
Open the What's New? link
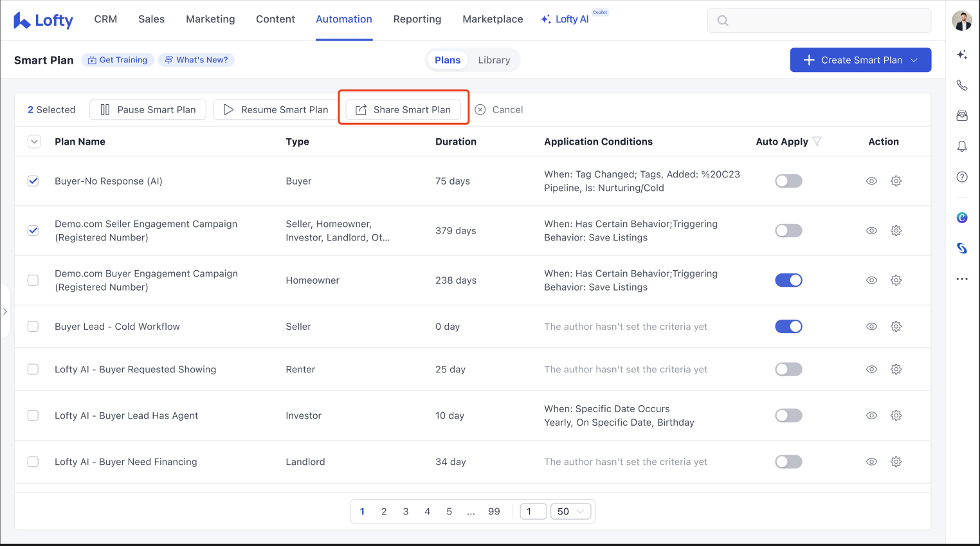(x=196, y=60)
